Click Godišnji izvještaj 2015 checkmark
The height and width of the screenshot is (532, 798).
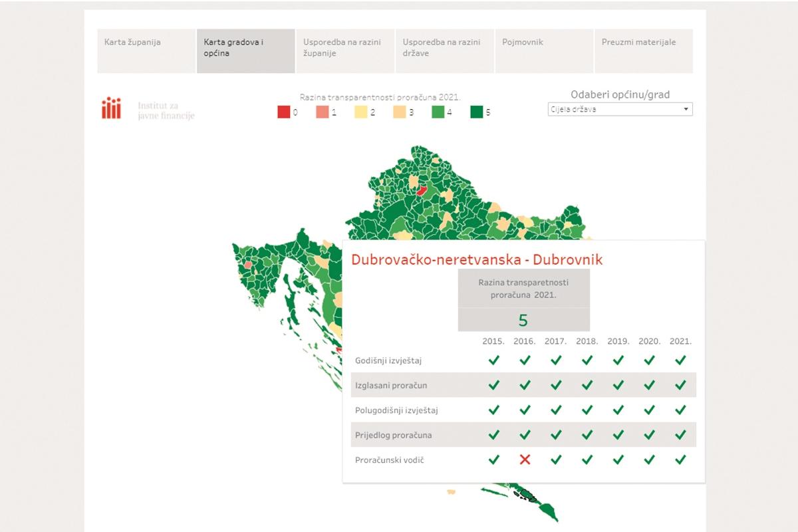(493, 360)
